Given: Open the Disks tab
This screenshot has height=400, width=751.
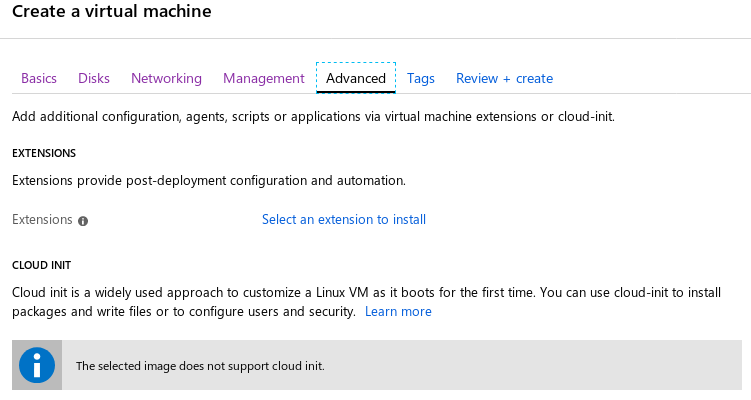Looking at the screenshot, I should pyautogui.click(x=94, y=78).
